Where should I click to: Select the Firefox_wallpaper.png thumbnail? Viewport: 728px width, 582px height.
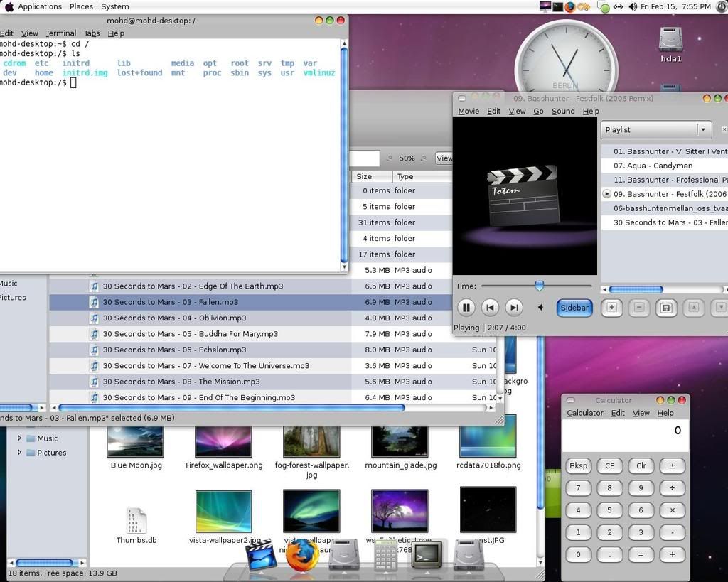[x=224, y=441]
